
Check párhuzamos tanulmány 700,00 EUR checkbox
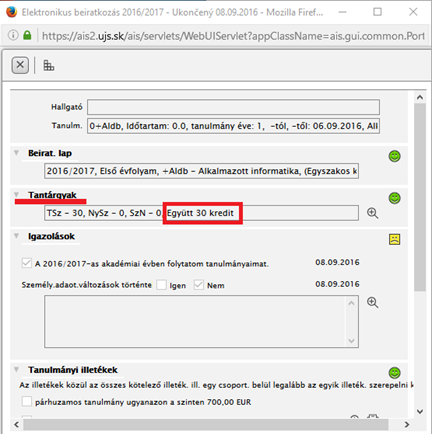tap(27, 401)
